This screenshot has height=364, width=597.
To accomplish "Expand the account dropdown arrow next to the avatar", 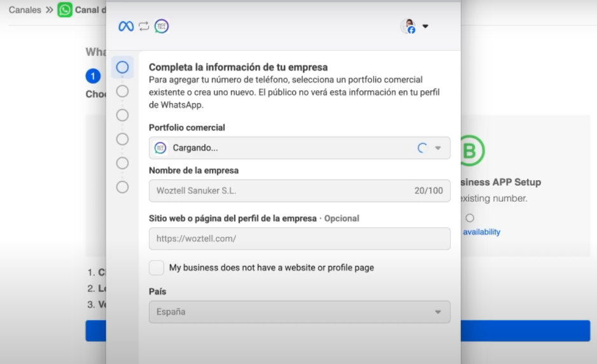I will 425,26.
